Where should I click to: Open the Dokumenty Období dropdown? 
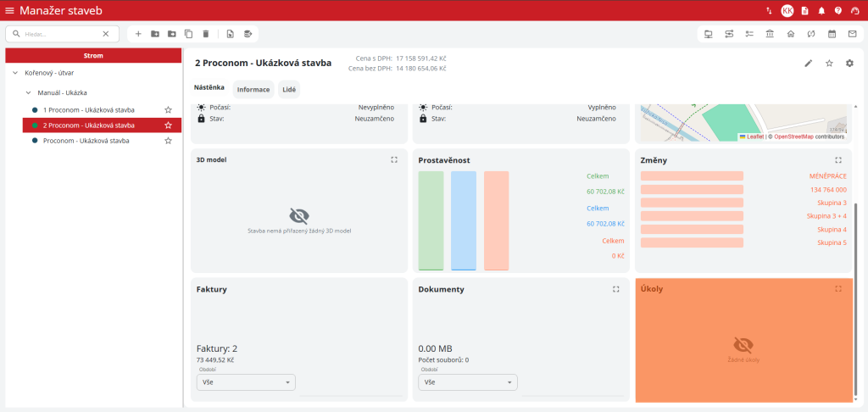pos(468,382)
